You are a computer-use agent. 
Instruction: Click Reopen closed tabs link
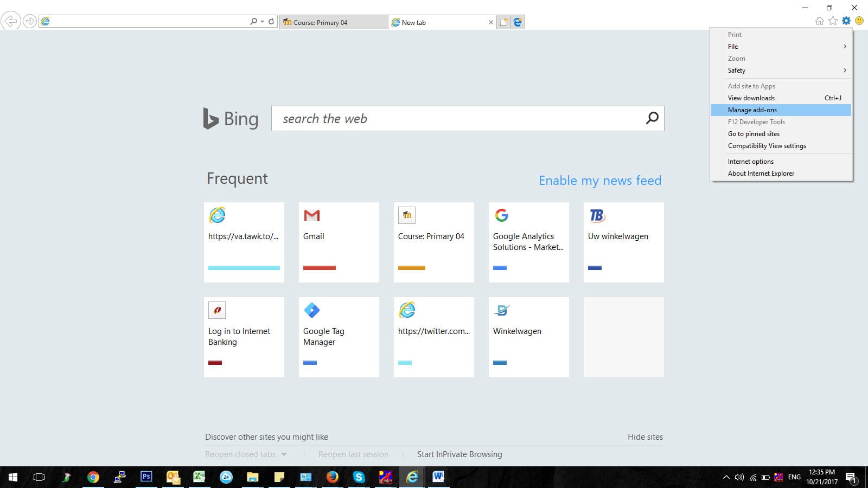tap(240, 454)
